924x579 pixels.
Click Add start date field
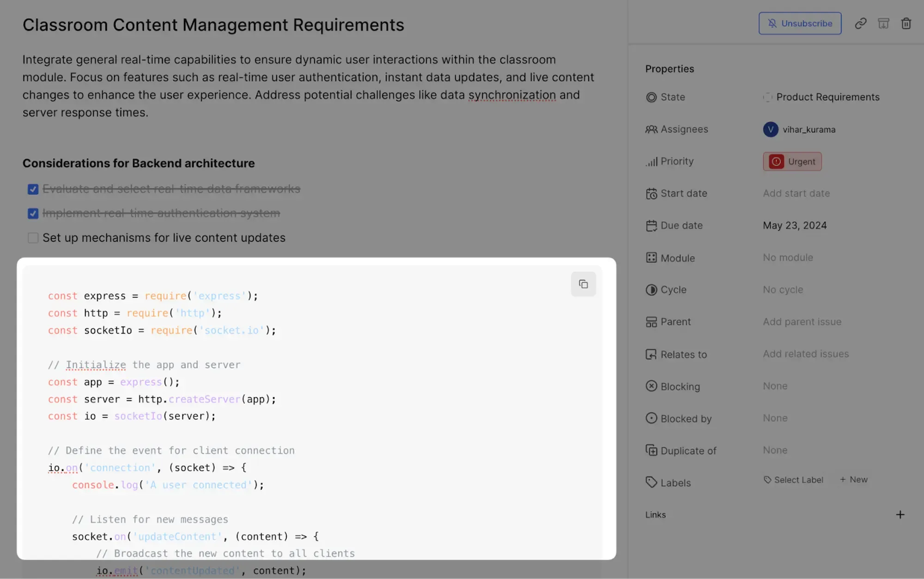(796, 194)
